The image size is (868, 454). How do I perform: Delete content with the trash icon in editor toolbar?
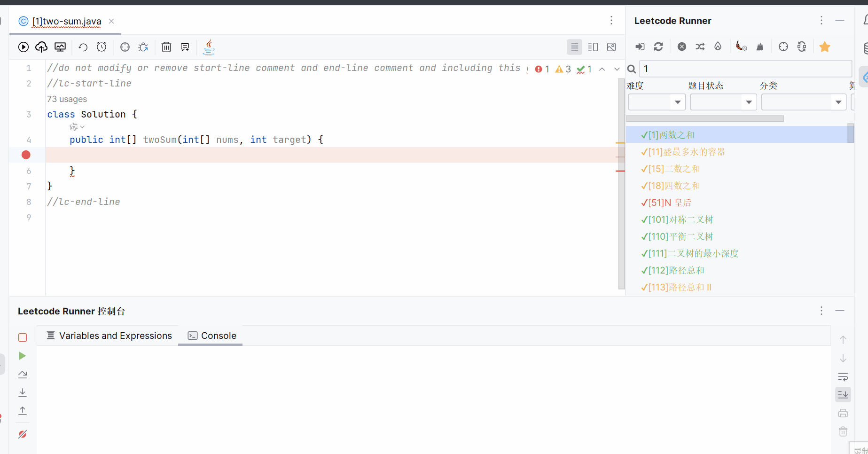point(166,47)
